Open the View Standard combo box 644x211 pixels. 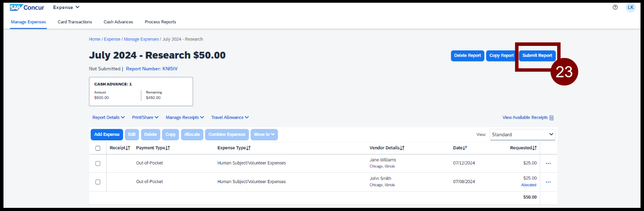tap(523, 135)
